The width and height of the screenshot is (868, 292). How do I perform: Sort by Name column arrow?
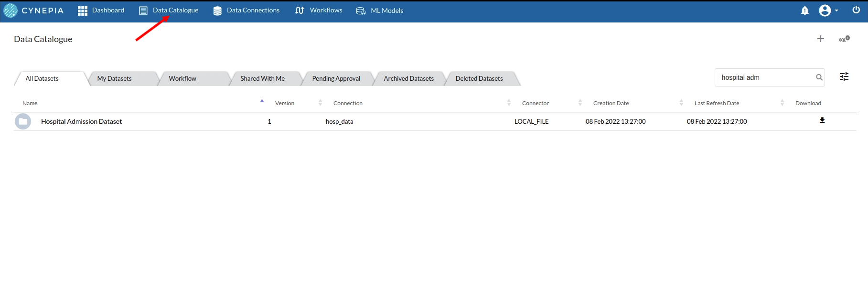(262, 101)
